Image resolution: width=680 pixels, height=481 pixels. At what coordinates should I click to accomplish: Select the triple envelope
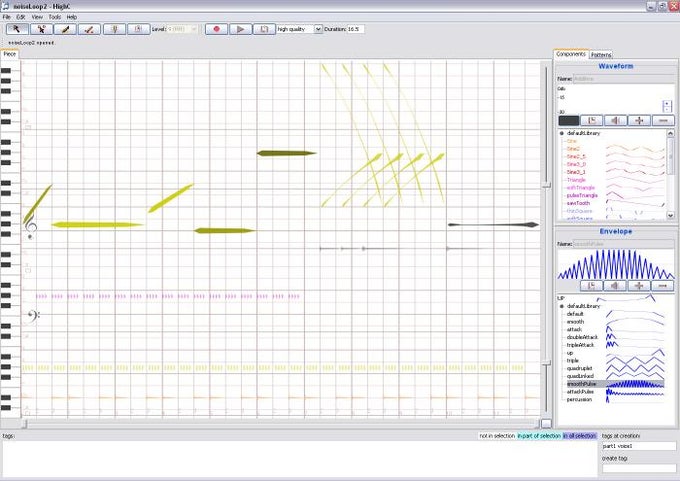point(572,361)
